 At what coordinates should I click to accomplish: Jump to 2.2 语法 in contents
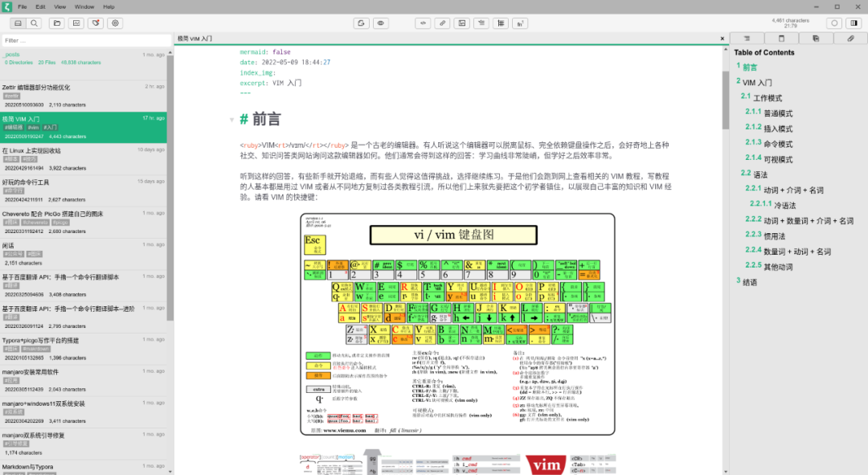pos(760,175)
